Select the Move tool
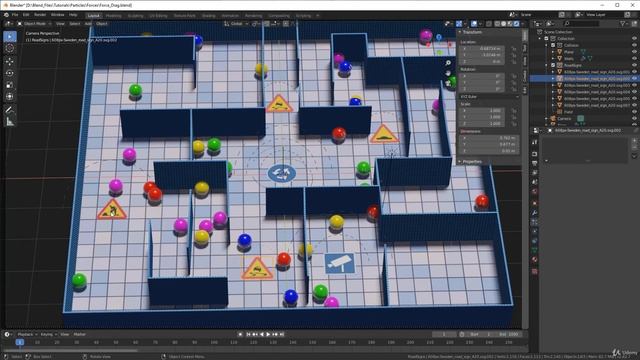This screenshot has height=360, width=640. 10,61
